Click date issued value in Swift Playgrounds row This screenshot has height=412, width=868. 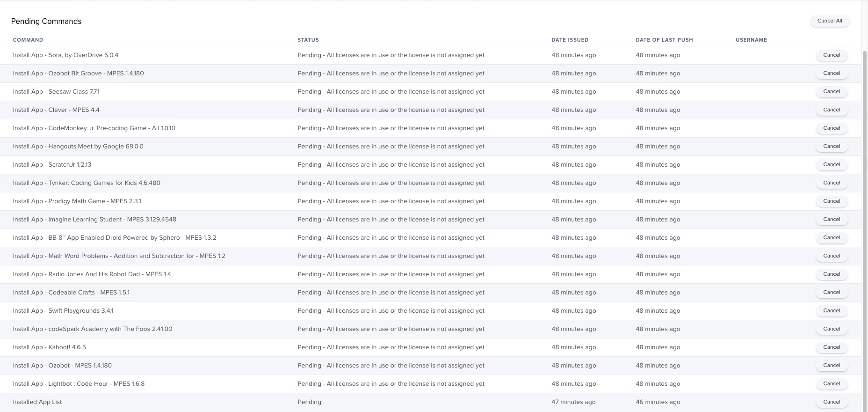coord(573,311)
